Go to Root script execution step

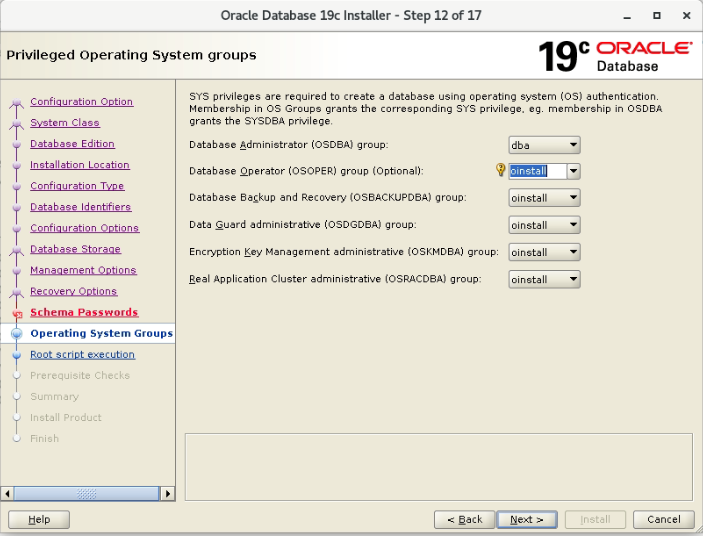pyautogui.click(x=82, y=354)
